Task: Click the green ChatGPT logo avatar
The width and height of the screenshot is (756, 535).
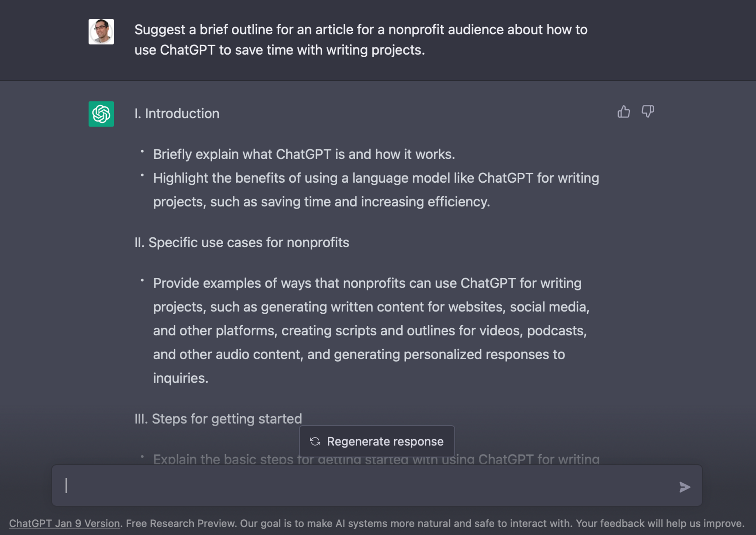Action: pos(101,114)
